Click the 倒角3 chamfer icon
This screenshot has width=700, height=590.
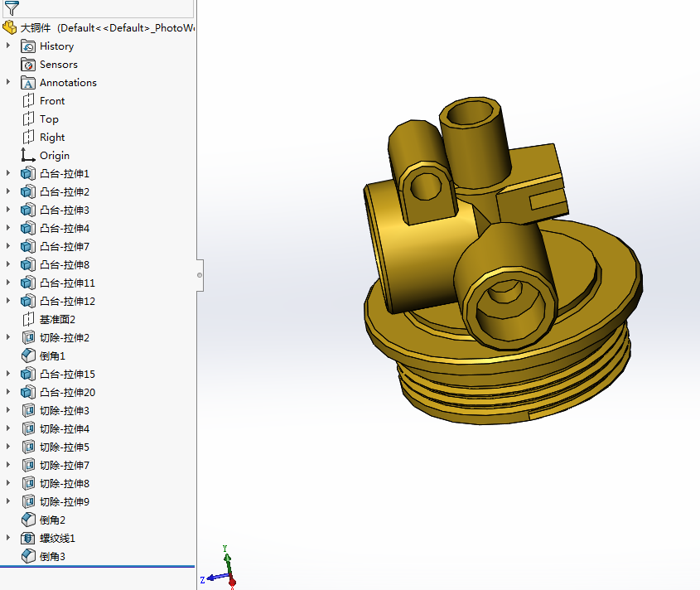pyautogui.click(x=28, y=557)
